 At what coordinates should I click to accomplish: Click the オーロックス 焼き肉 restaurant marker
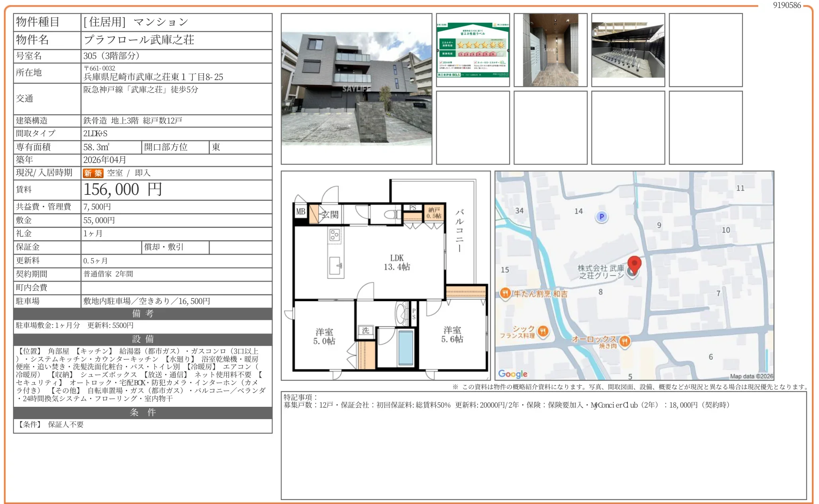[625, 341]
